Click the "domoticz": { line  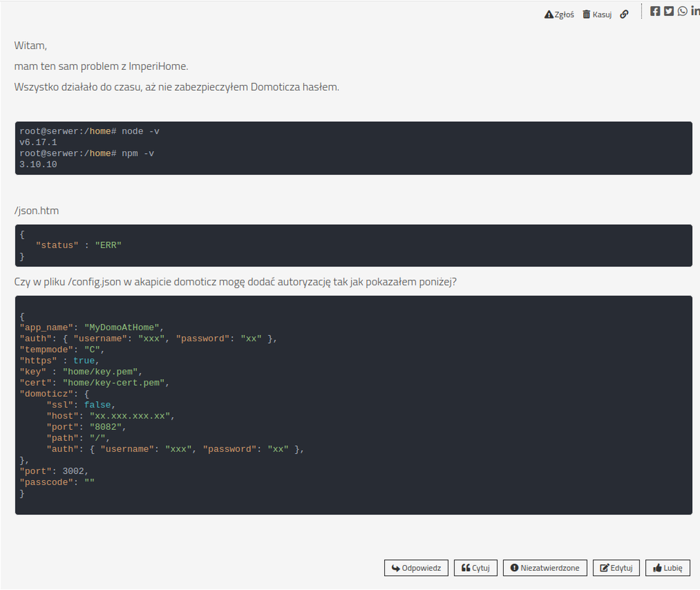point(54,394)
